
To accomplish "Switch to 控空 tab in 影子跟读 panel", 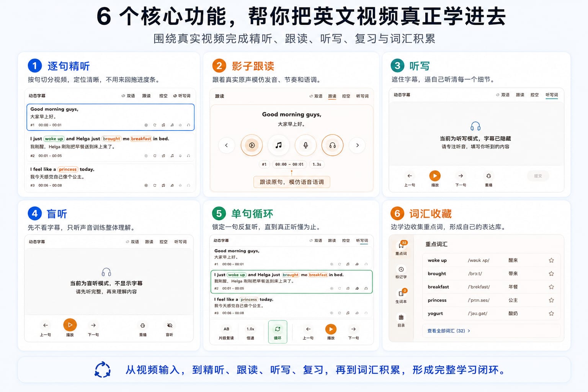I will [x=346, y=96].
